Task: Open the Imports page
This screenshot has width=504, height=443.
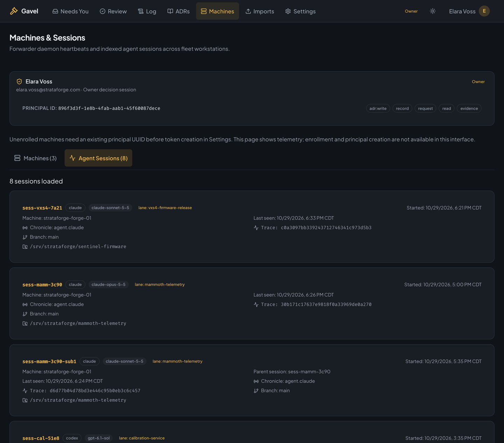Action: [260, 11]
